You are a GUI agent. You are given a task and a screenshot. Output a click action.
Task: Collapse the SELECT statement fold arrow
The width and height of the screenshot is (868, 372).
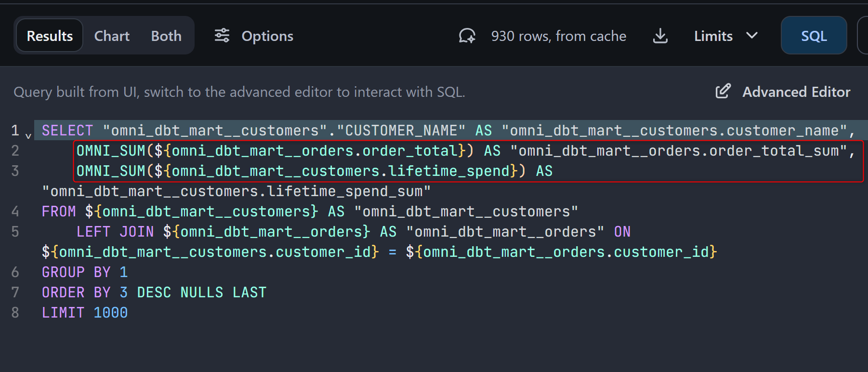pyautogui.click(x=28, y=136)
